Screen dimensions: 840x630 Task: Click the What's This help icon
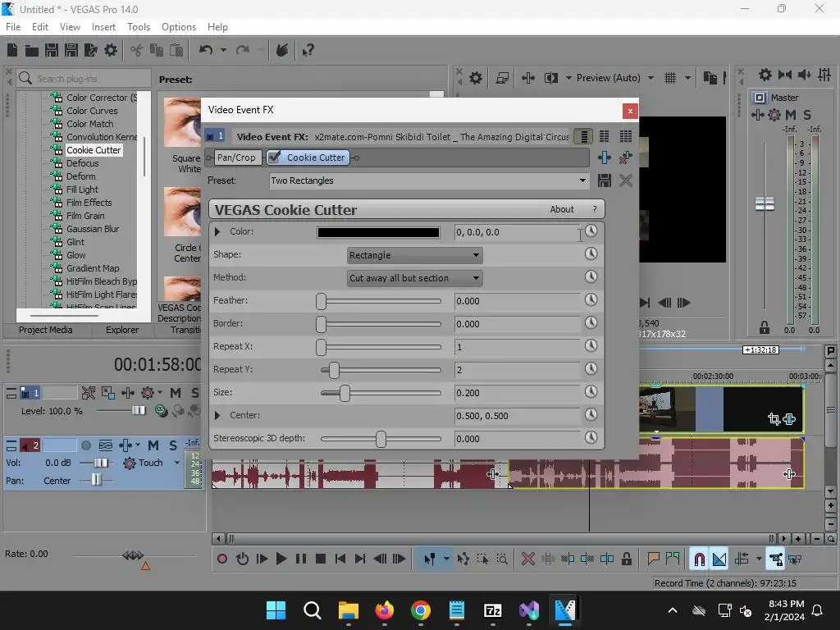(x=308, y=50)
